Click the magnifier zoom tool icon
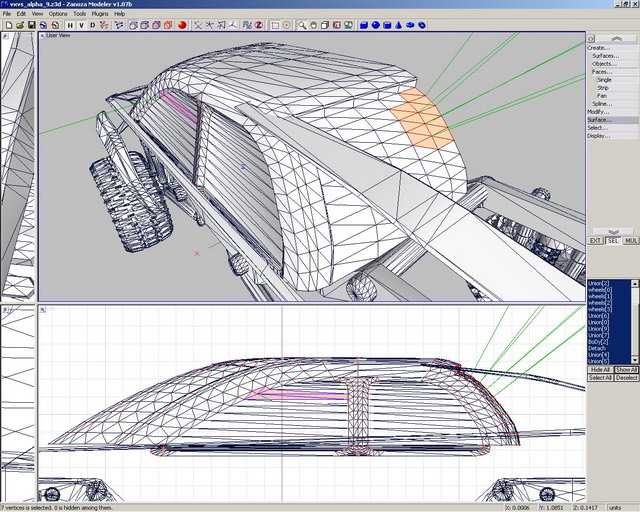 point(301,25)
